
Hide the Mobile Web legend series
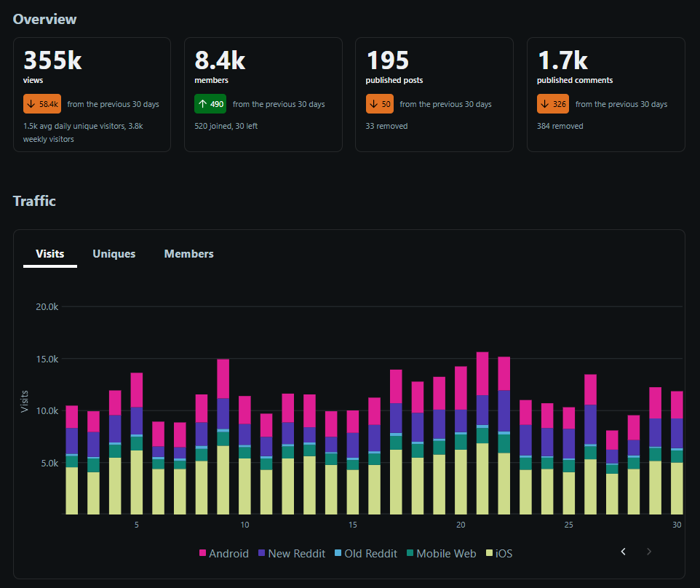[442, 554]
